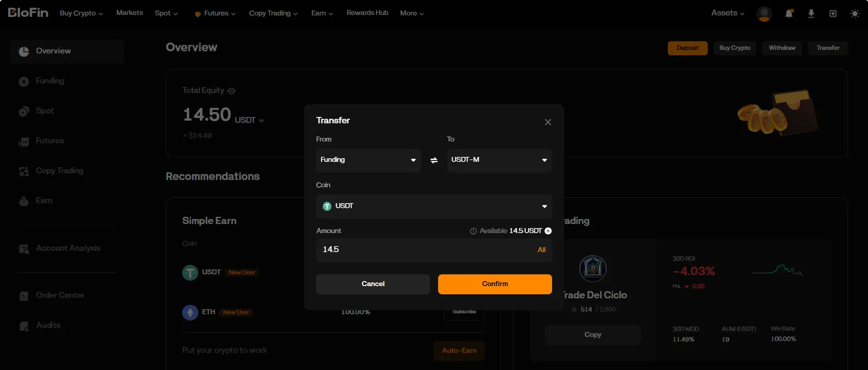The image size is (868, 370).
Task: Open the Assets dropdown menu
Action: click(x=728, y=13)
